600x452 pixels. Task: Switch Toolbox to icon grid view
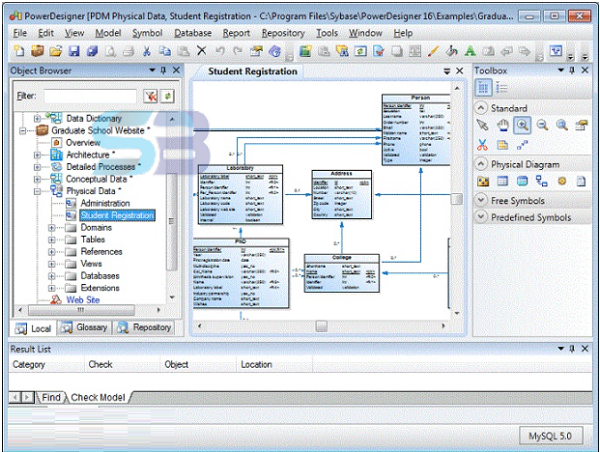[x=483, y=88]
